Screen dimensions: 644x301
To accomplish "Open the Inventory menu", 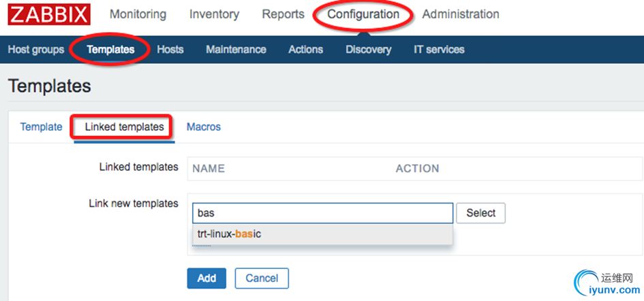I will [214, 14].
